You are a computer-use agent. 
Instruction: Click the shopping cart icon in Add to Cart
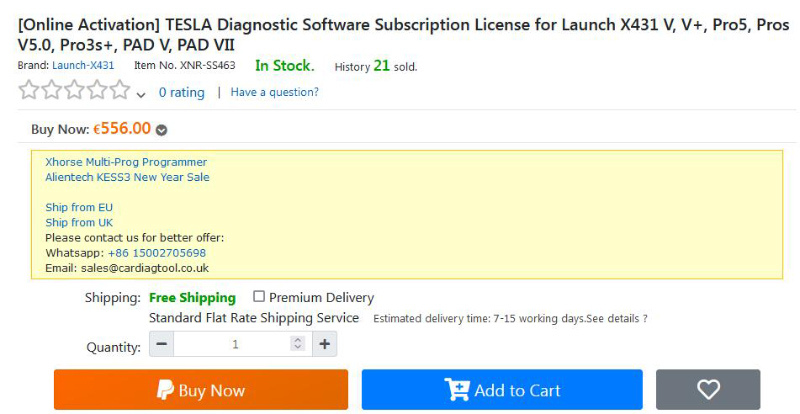click(457, 390)
